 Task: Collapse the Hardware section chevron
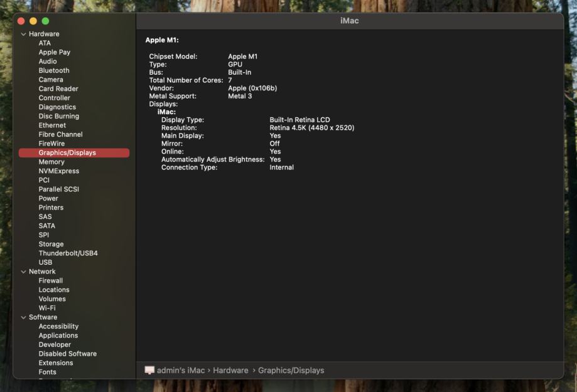pyautogui.click(x=24, y=34)
